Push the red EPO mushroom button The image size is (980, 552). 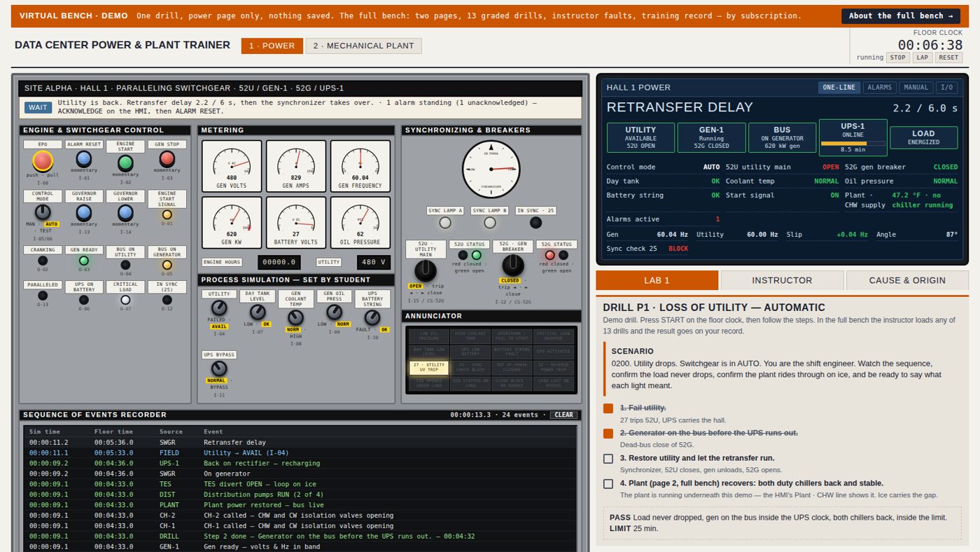coord(43,161)
